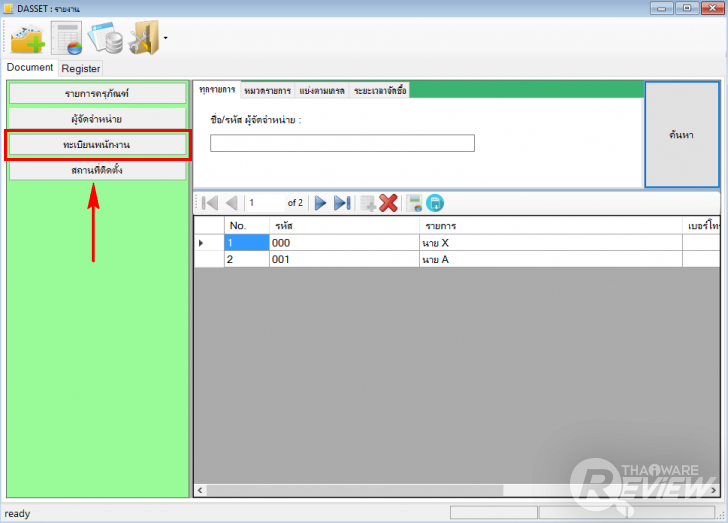Click the horizontal scrollbar left arrow
The height and width of the screenshot is (523, 728).
pyautogui.click(x=200, y=490)
